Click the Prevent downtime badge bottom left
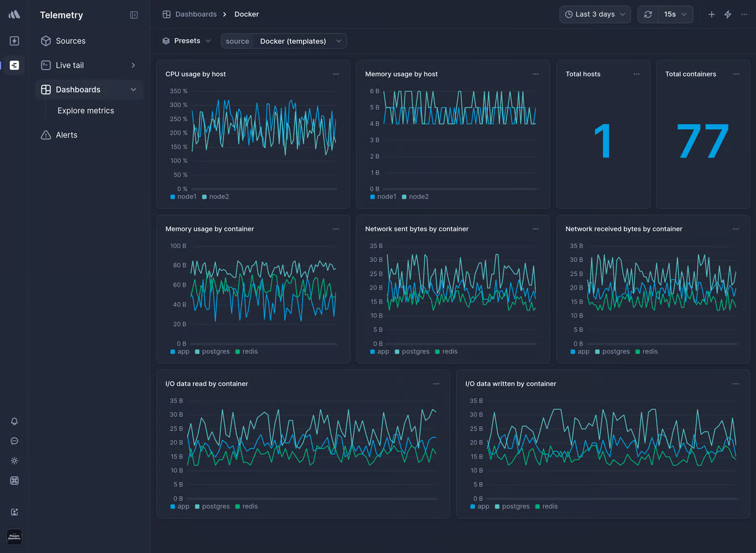Screen dimensions: 756x553 (x=14, y=537)
